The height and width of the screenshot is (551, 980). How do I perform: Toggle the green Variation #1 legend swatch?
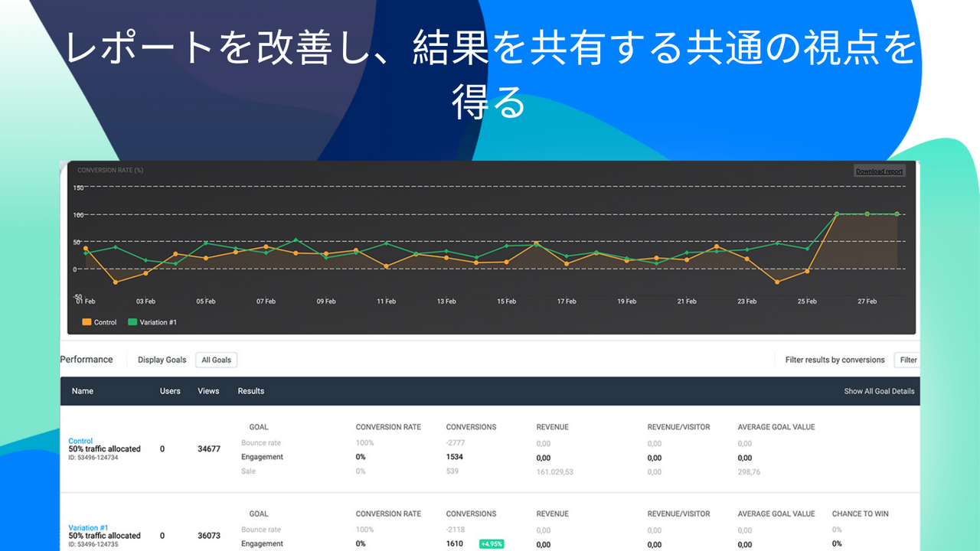click(x=132, y=322)
